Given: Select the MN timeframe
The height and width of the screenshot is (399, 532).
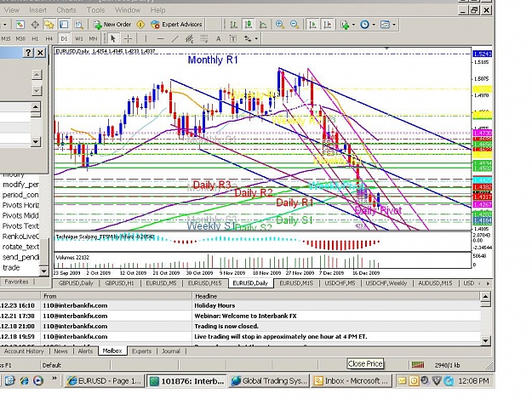Looking at the screenshot, I should pyautogui.click(x=93, y=38).
